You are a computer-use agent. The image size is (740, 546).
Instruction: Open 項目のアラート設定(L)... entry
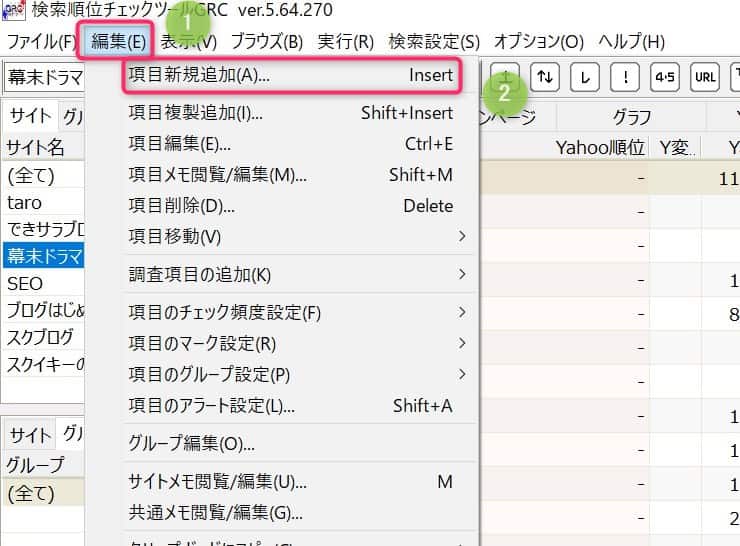(x=292, y=406)
